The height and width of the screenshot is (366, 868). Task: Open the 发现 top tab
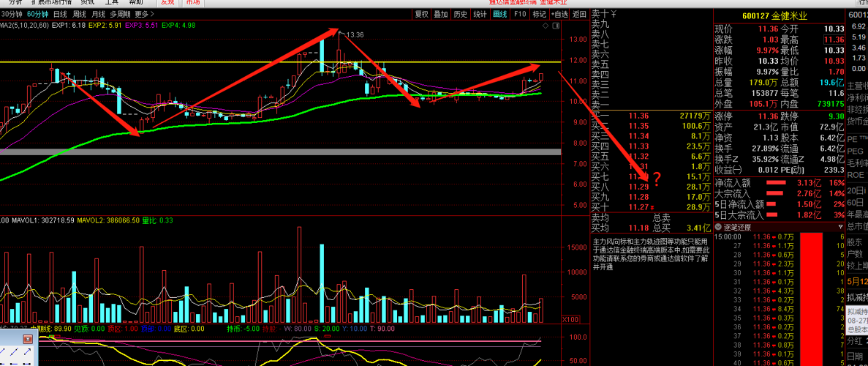tap(167, 2)
